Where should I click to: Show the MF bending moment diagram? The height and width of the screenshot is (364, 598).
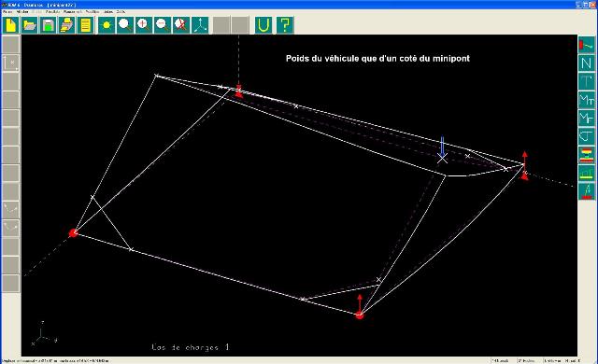587,118
